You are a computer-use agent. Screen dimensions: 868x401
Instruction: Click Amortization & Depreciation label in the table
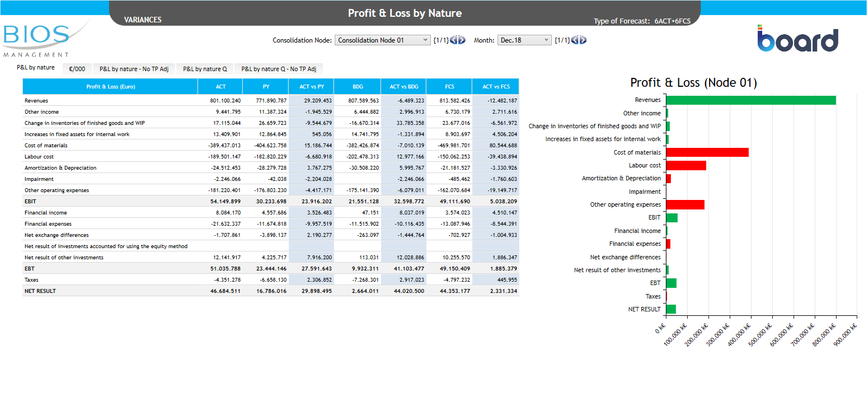60,168
